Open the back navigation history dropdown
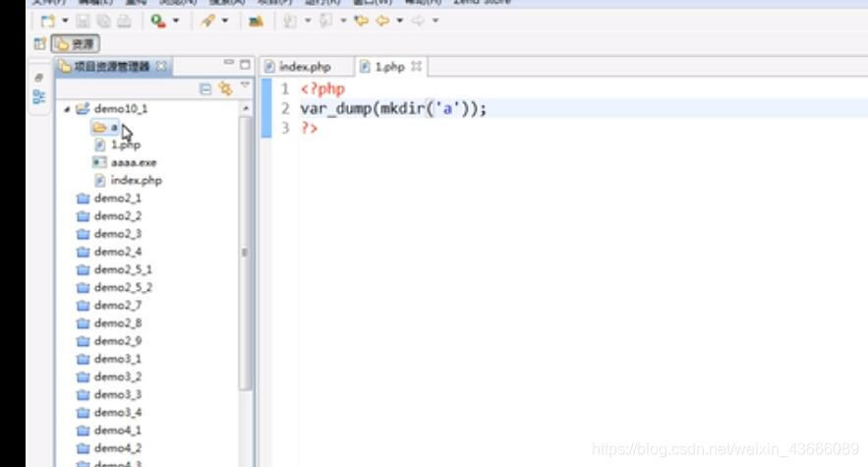Image resolution: width=868 pixels, height=467 pixels. tap(400, 21)
